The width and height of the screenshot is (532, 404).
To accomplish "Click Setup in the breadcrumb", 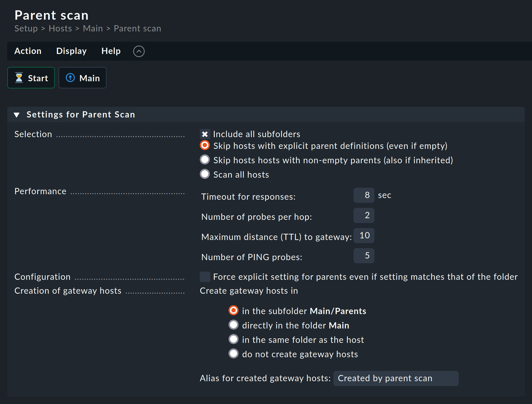I will pyautogui.click(x=26, y=29).
